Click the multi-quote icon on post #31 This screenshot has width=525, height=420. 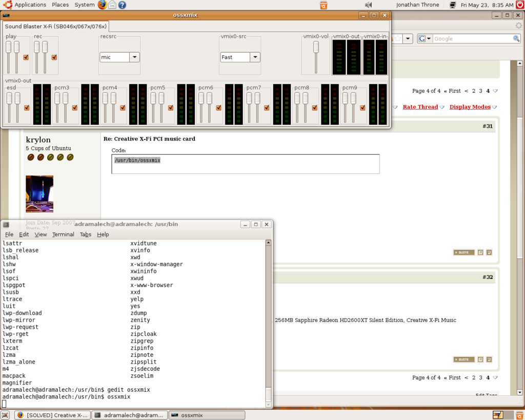[480, 252]
